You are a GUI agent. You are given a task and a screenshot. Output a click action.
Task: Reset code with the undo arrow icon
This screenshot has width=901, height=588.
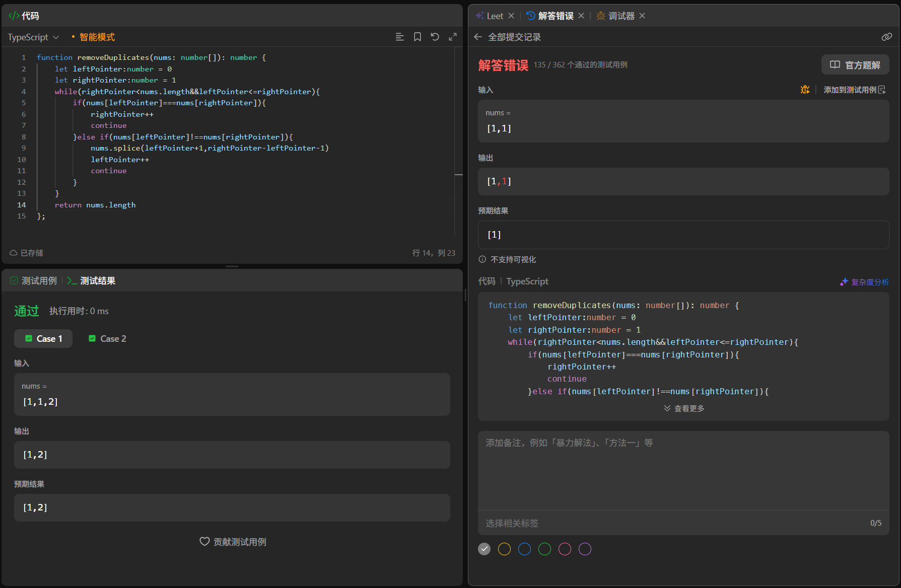coord(435,37)
